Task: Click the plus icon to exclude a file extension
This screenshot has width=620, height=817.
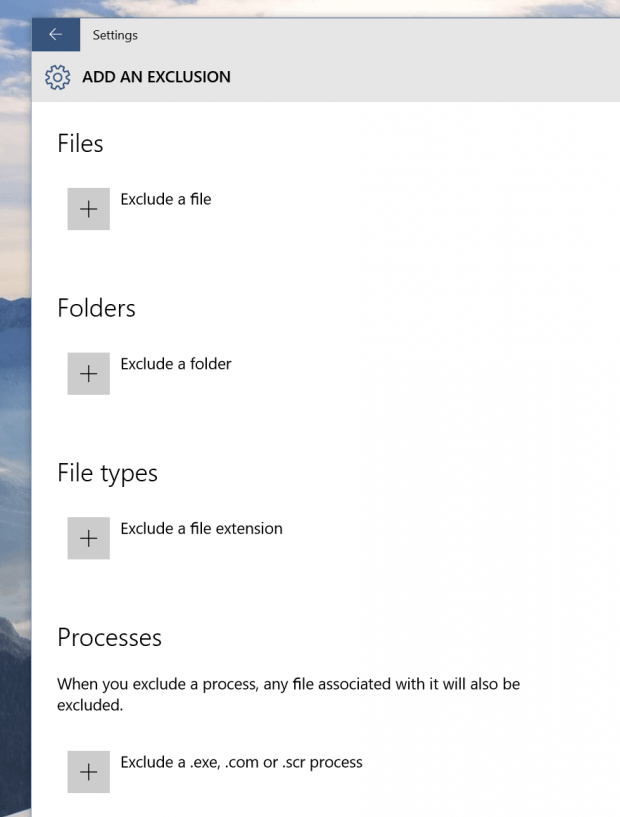Action: 88,538
